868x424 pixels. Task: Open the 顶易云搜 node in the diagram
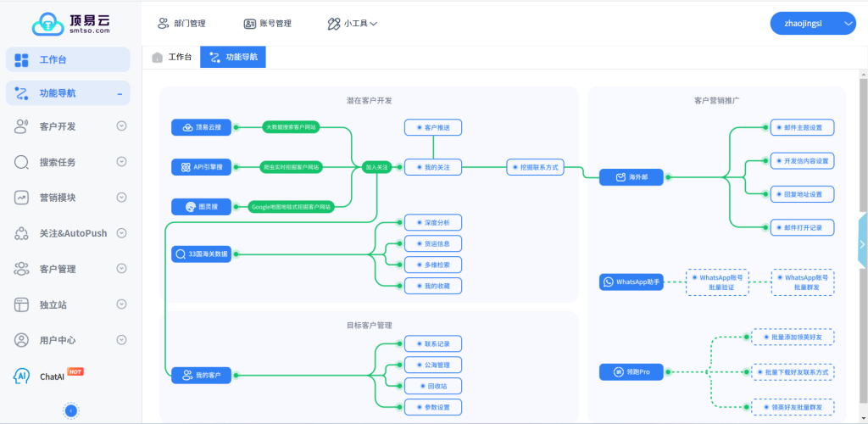(202, 128)
